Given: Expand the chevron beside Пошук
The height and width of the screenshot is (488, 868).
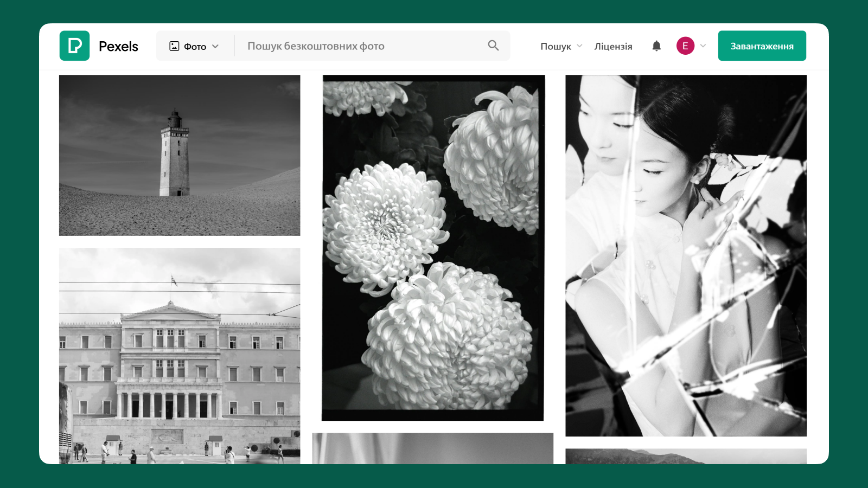Looking at the screenshot, I should click(579, 46).
